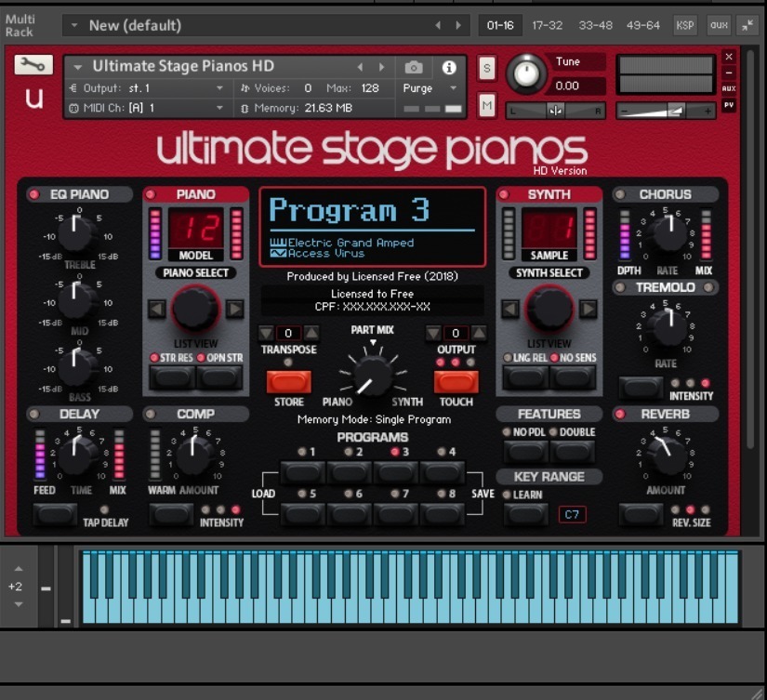Open instrument edit mode with wrench icon
Screen dimensions: 767x700
click(33, 64)
